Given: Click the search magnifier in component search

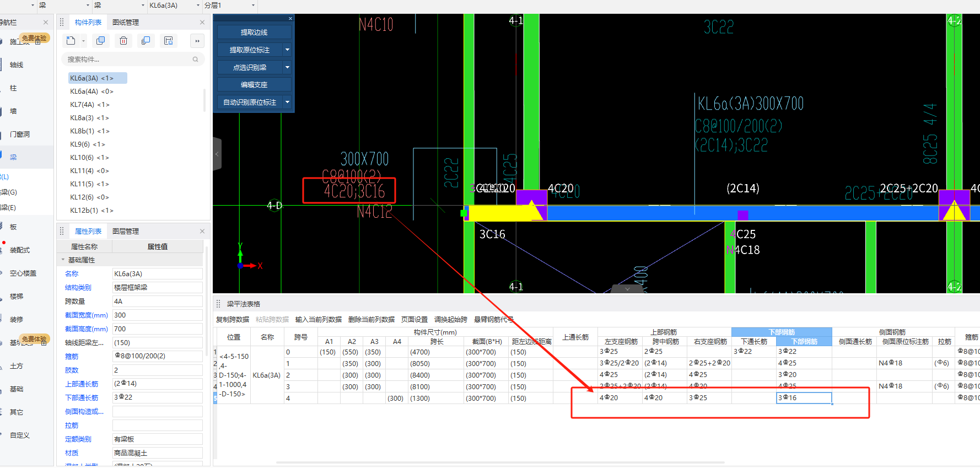Looking at the screenshot, I should click(195, 60).
